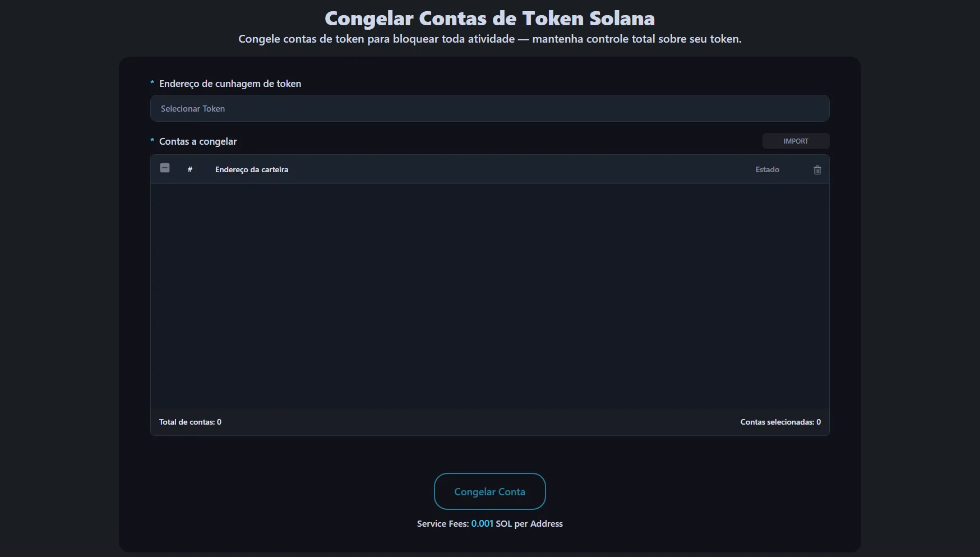The height and width of the screenshot is (557, 980).
Task: Click the Endereço de cunhagem de token label
Action: [230, 84]
